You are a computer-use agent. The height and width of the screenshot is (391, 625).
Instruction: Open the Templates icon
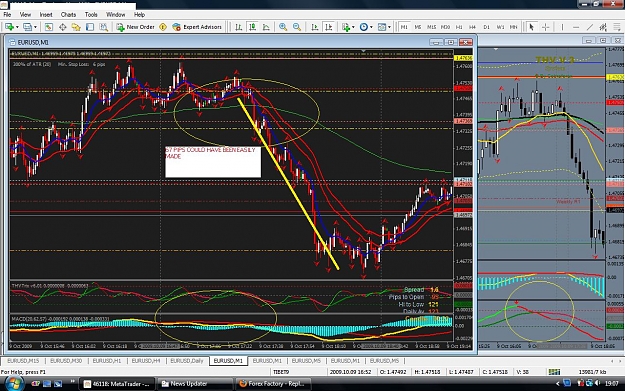pos(382,27)
